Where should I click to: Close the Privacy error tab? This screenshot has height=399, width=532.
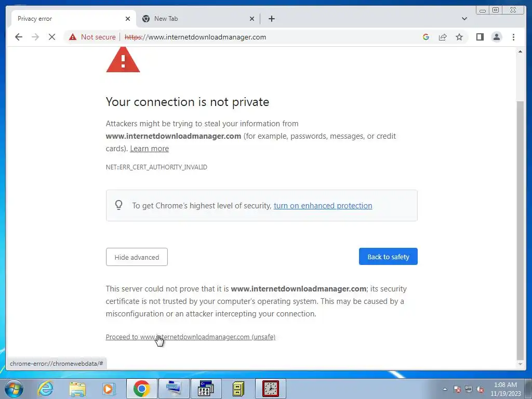click(x=128, y=19)
